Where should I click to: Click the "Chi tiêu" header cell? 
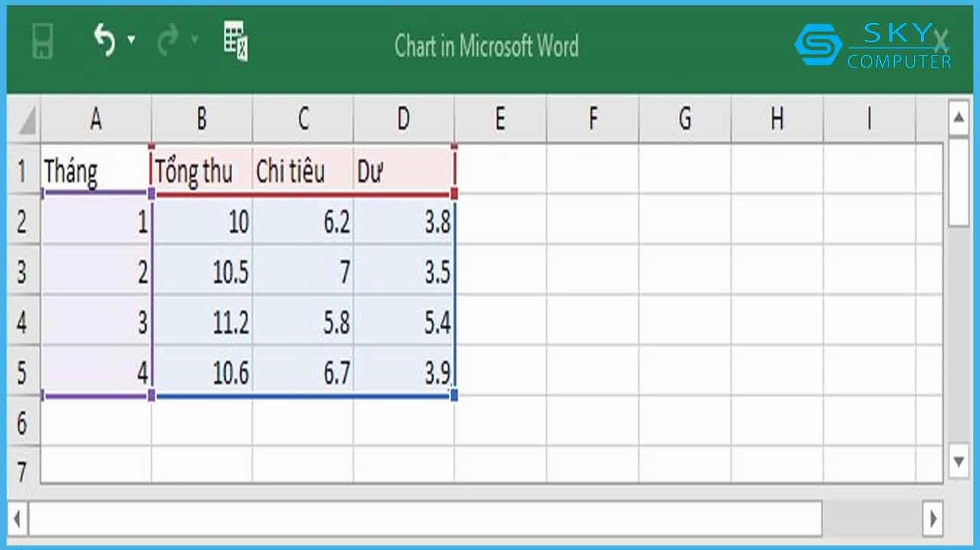click(303, 171)
